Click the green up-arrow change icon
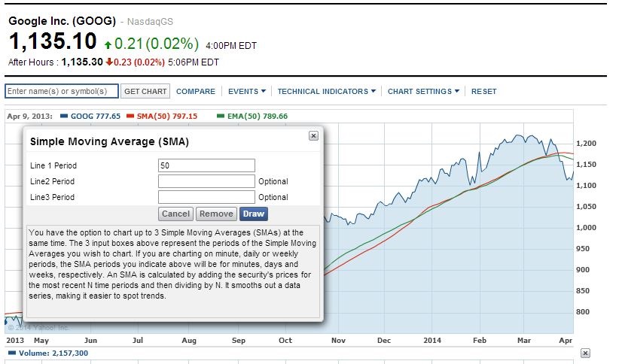622x364 pixels. (x=108, y=45)
